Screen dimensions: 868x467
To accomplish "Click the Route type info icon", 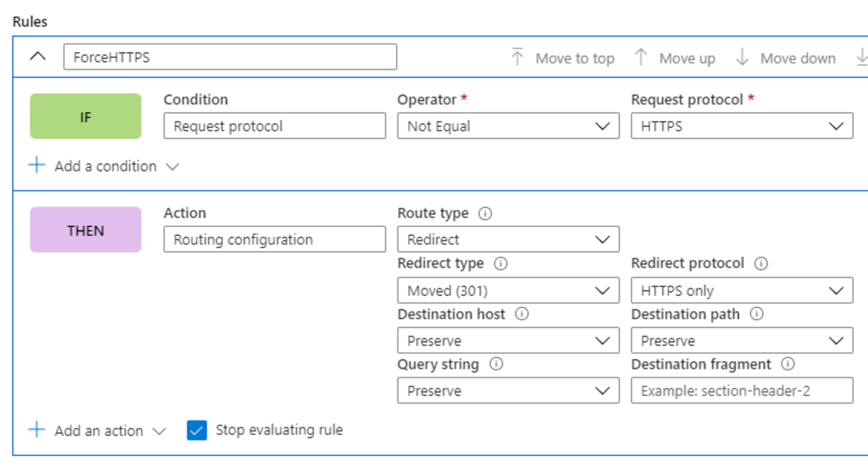I will (x=485, y=214).
